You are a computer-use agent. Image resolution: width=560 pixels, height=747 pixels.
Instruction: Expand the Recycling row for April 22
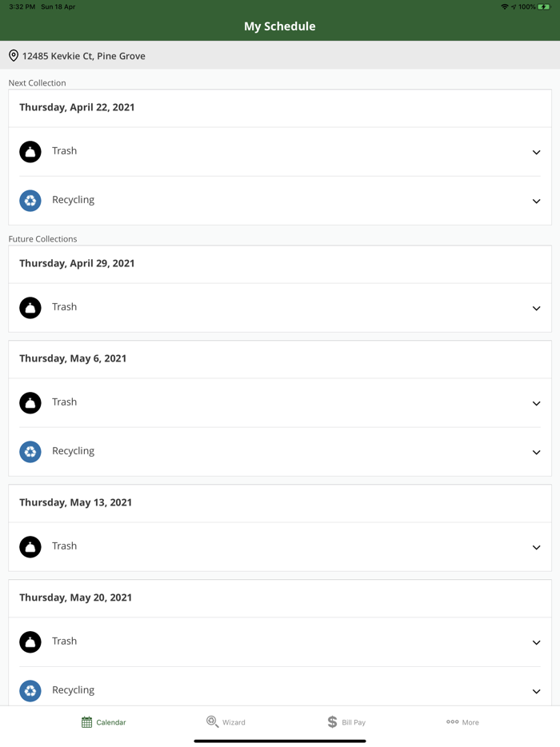click(x=536, y=201)
